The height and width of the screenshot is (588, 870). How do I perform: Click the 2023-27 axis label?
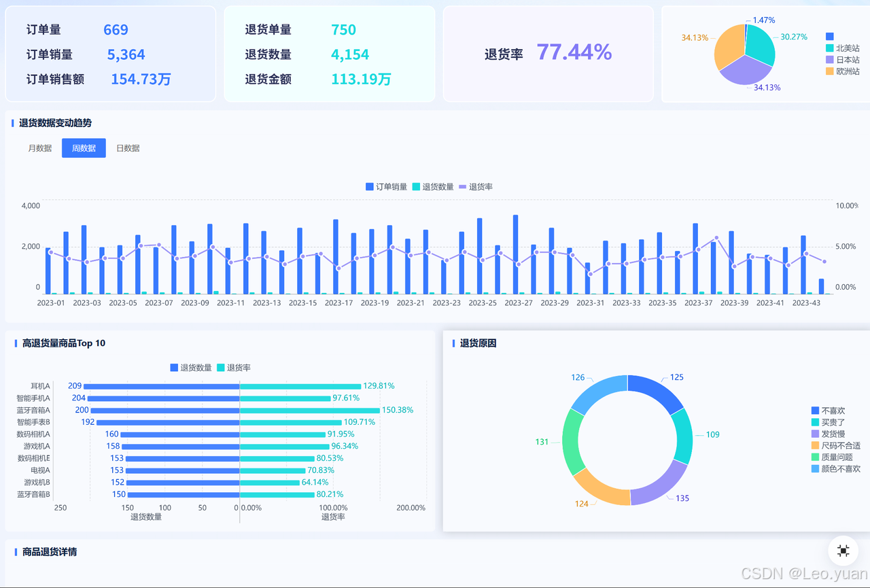pyautogui.click(x=519, y=303)
